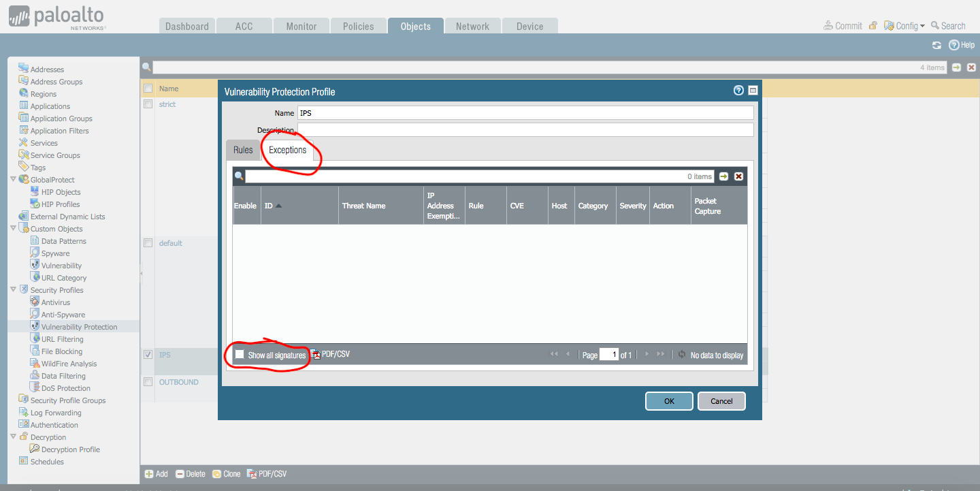Clear the exceptions search with the red X
Image resolution: width=980 pixels, height=491 pixels.
pyautogui.click(x=738, y=176)
